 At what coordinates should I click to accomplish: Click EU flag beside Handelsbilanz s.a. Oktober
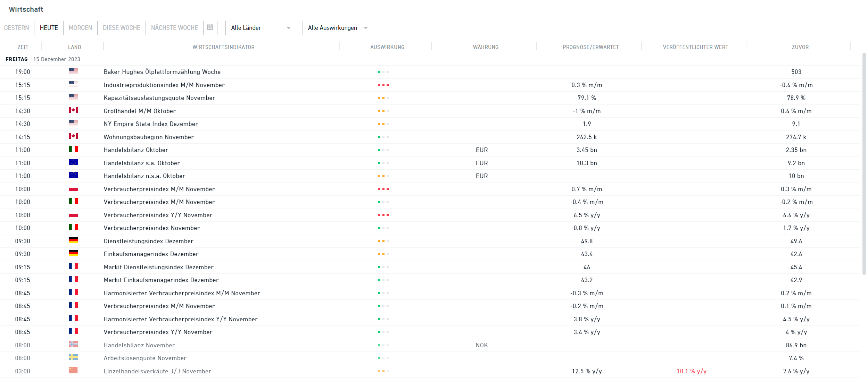[73, 162]
